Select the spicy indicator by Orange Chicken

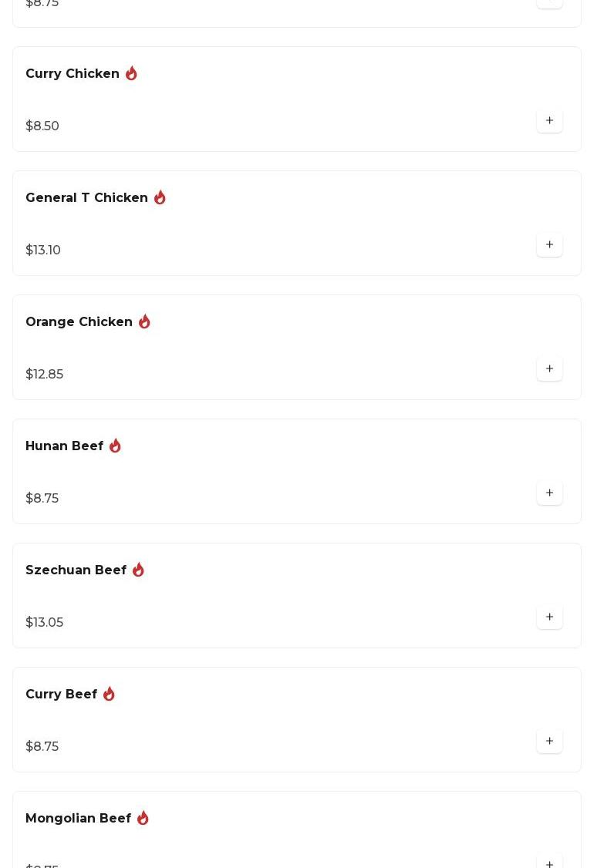click(144, 322)
